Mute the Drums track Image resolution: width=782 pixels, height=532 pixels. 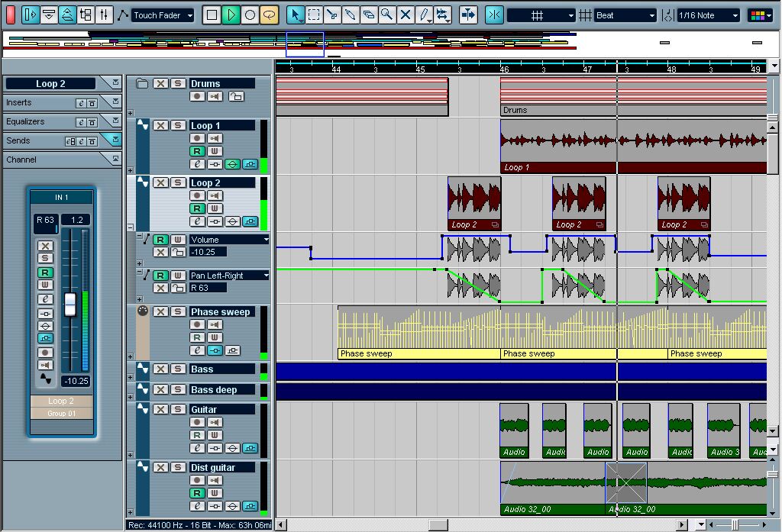pos(160,84)
